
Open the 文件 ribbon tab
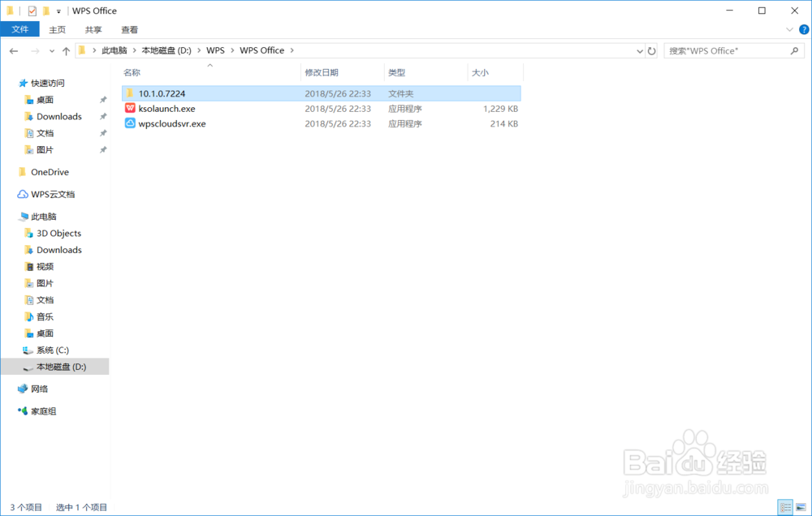[19, 29]
